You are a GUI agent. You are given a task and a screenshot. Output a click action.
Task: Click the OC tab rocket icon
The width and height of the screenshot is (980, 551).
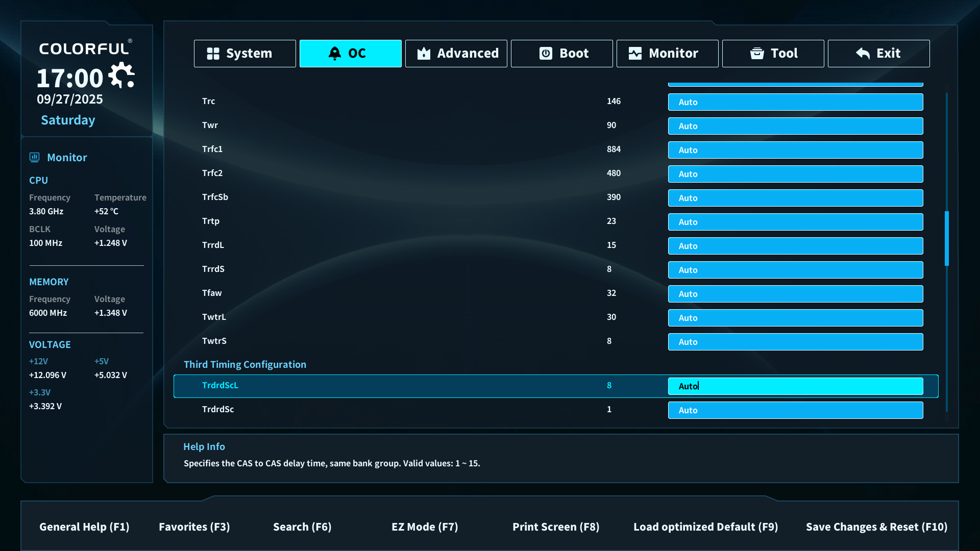tap(334, 53)
